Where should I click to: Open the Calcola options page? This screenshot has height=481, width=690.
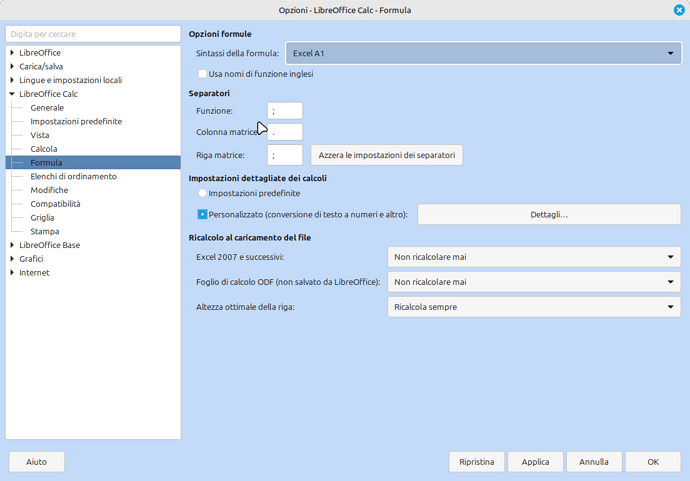(44, 149)
